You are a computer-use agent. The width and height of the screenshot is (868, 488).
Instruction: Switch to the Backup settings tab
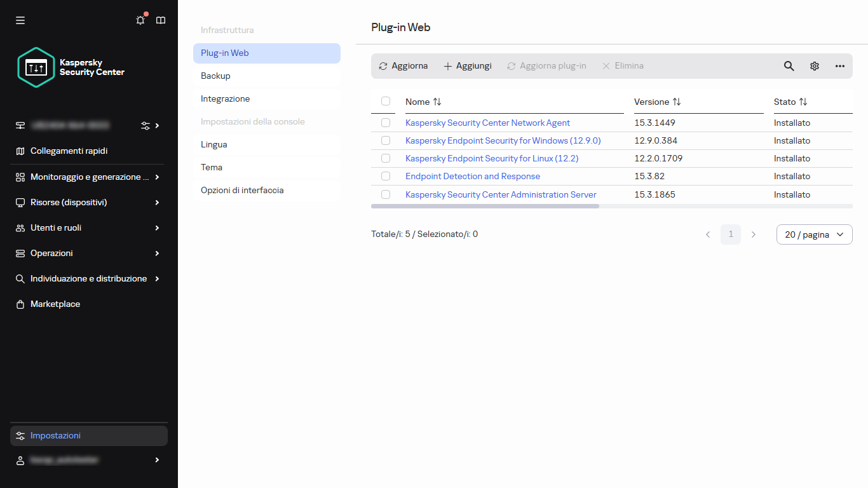point(215,76)
